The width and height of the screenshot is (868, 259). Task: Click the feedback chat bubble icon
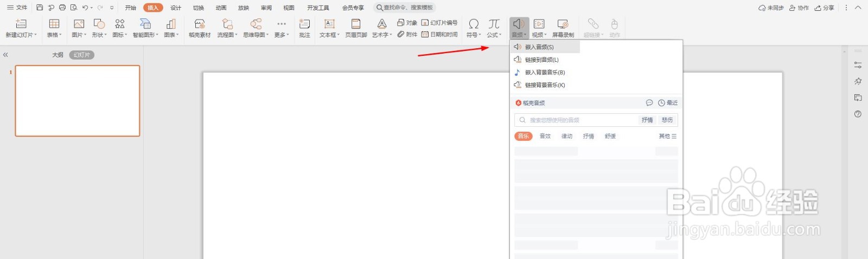649,103
